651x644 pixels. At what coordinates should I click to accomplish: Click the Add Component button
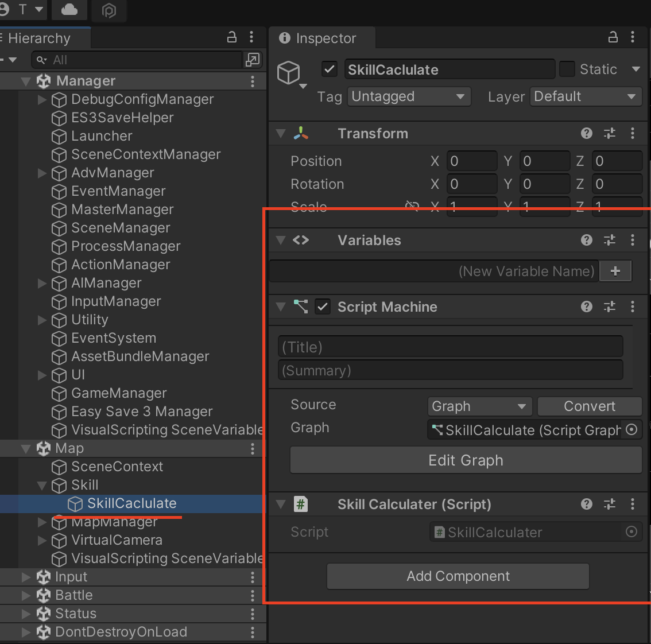pos(458,576)
